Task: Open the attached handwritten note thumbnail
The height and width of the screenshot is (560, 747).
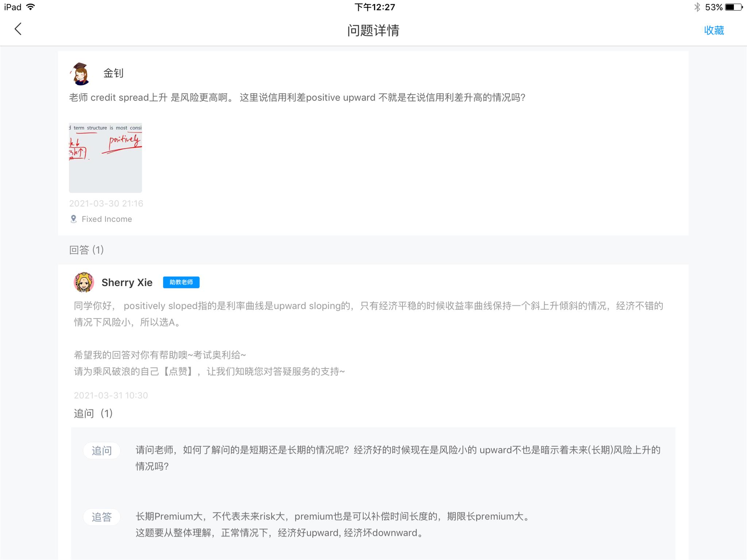Action: pos(105,157)
